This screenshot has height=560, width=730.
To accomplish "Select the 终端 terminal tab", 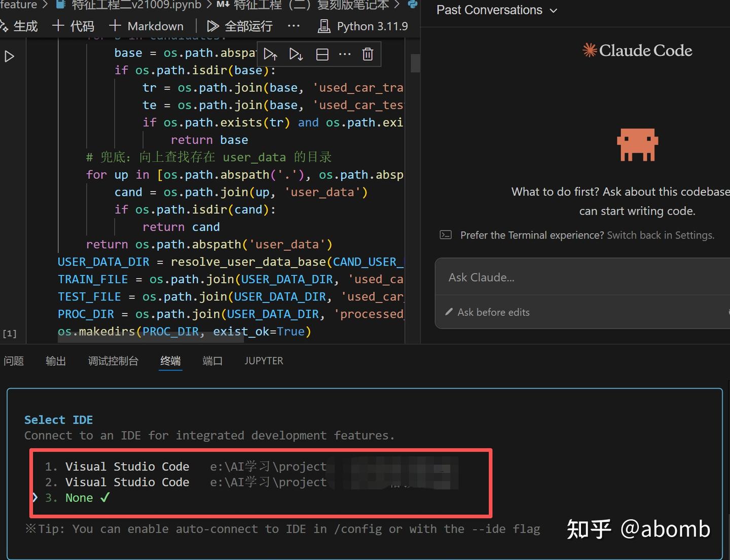I will pos(170,361).
